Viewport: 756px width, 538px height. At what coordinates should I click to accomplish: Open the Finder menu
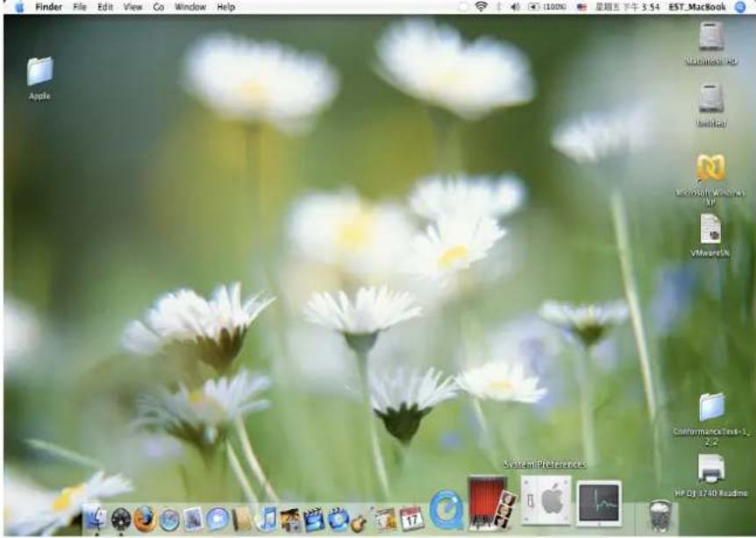coord(49,7)
